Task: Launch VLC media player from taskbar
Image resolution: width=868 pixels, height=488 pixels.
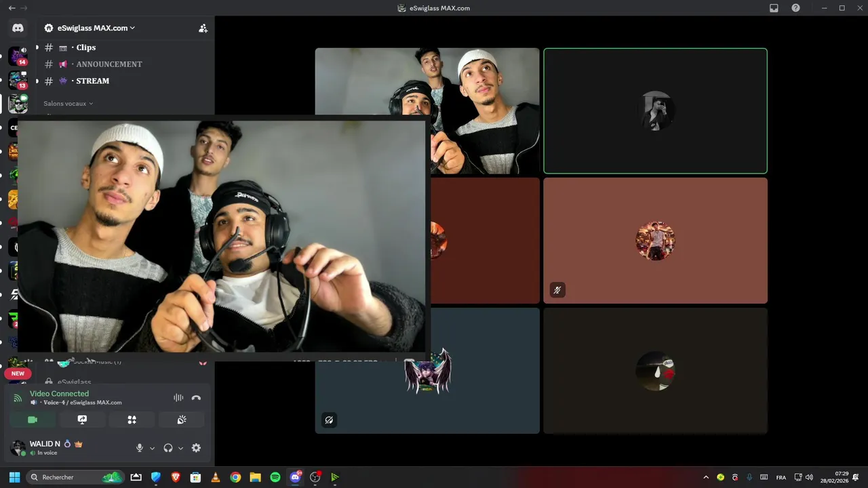Action: point(216,477)
